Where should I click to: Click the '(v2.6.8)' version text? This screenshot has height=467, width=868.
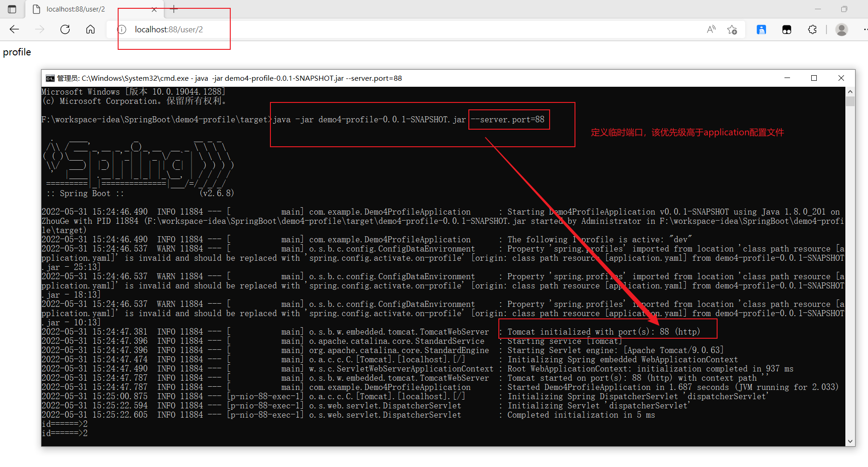(216, 193)
